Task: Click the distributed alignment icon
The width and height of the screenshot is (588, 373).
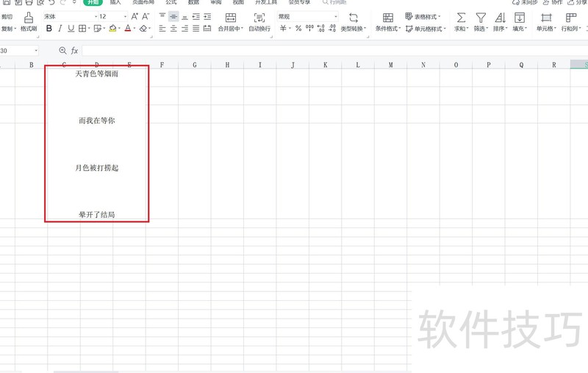Action: pos(207,29)
